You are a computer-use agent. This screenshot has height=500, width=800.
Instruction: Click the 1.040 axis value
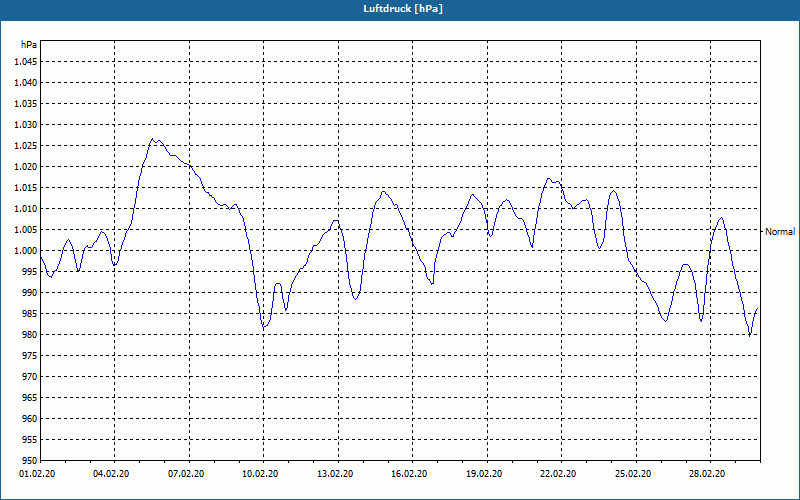[26, 83]
